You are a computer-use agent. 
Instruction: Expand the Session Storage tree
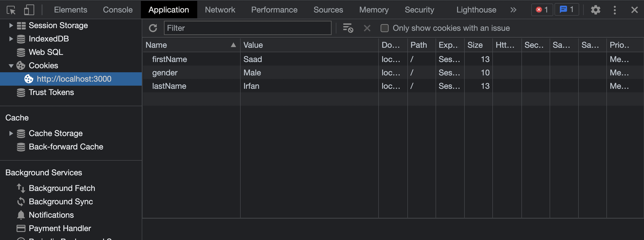point(11,25)
